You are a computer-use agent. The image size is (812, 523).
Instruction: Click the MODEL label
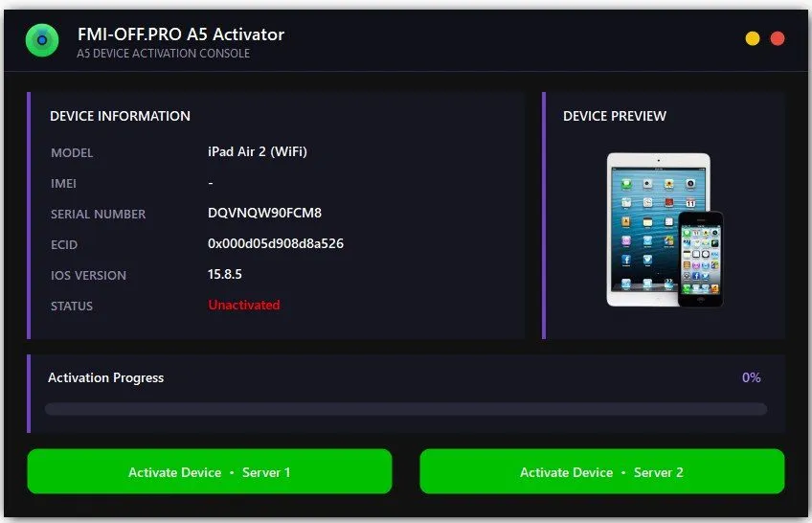coord(72,152)
